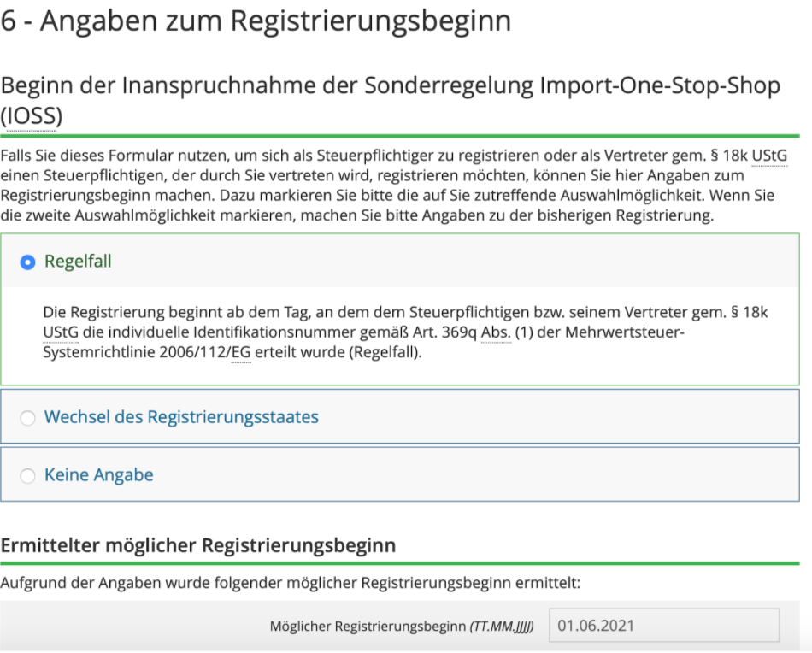
Task: Click the heading 6 - Angaben zum Registrierungsbeginn
Action: click(256, 21)
